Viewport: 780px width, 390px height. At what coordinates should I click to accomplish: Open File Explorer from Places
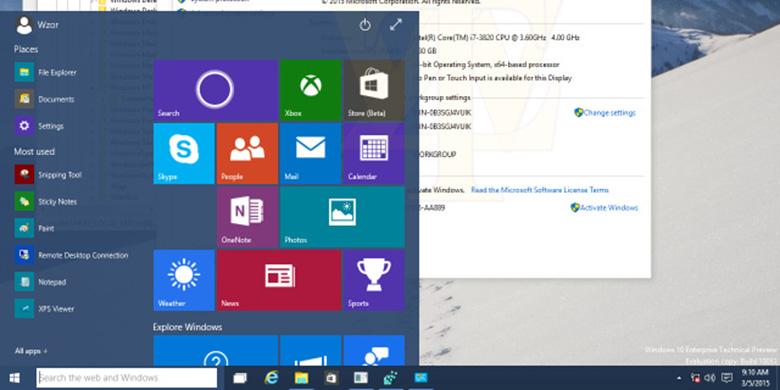(x=46, y=73)
